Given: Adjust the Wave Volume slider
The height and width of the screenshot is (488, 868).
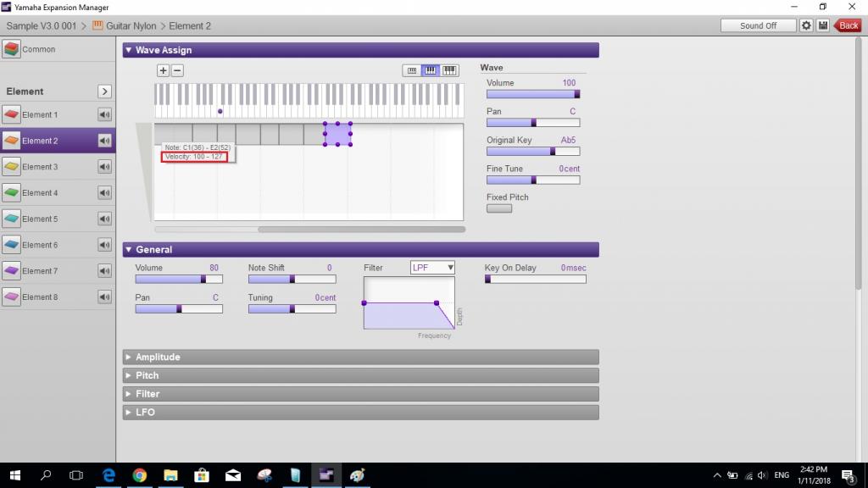Looking at the screenshot, I should 533,94.
